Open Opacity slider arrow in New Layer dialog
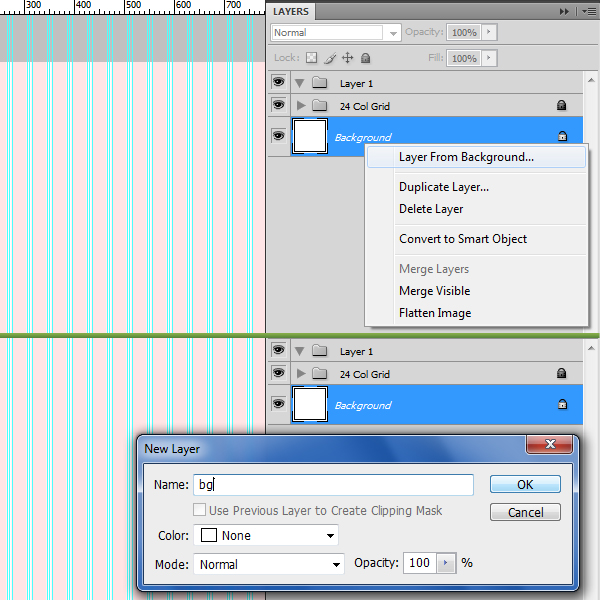600x600 pixels. pyautogui.click(x=446, y=563)
